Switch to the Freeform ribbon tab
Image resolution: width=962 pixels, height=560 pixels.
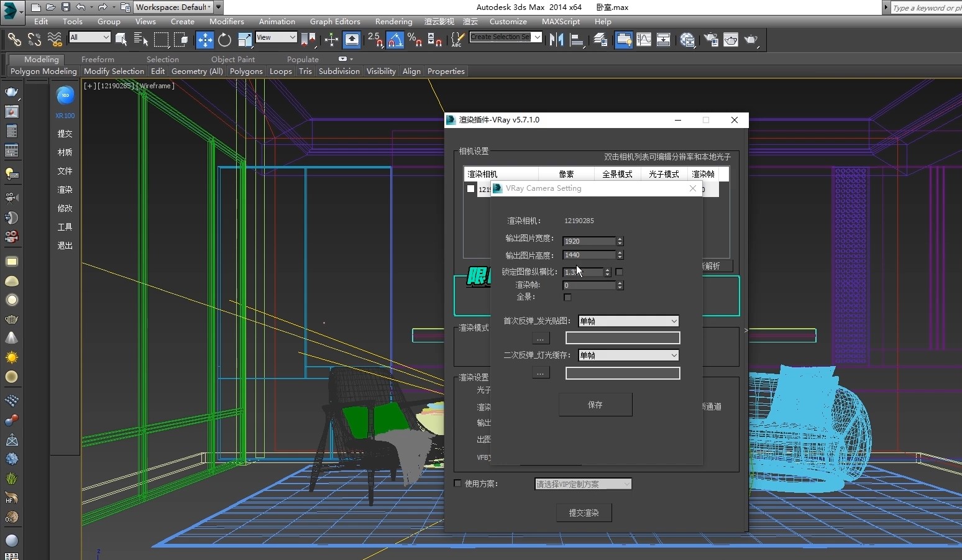(98, 60)
